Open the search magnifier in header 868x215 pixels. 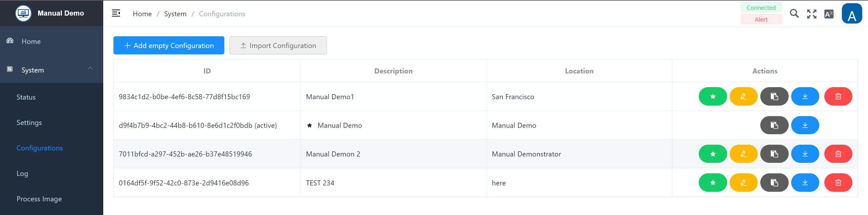point(794,14)
